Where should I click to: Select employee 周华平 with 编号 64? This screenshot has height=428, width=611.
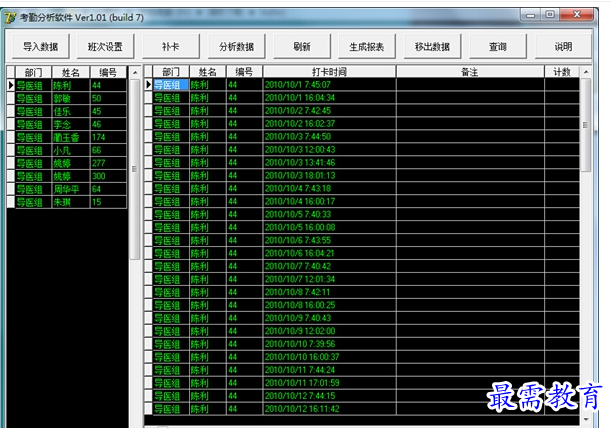(x=71, y=189)
